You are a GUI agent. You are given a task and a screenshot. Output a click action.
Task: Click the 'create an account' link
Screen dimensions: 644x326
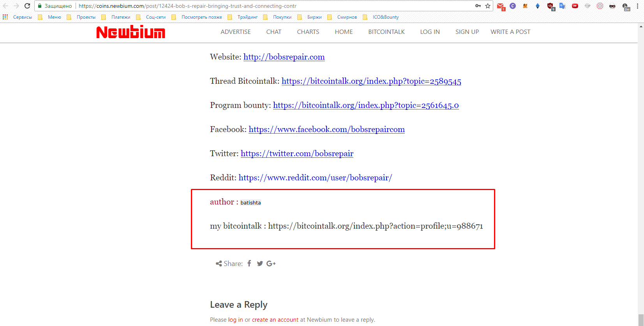point(275,320)
